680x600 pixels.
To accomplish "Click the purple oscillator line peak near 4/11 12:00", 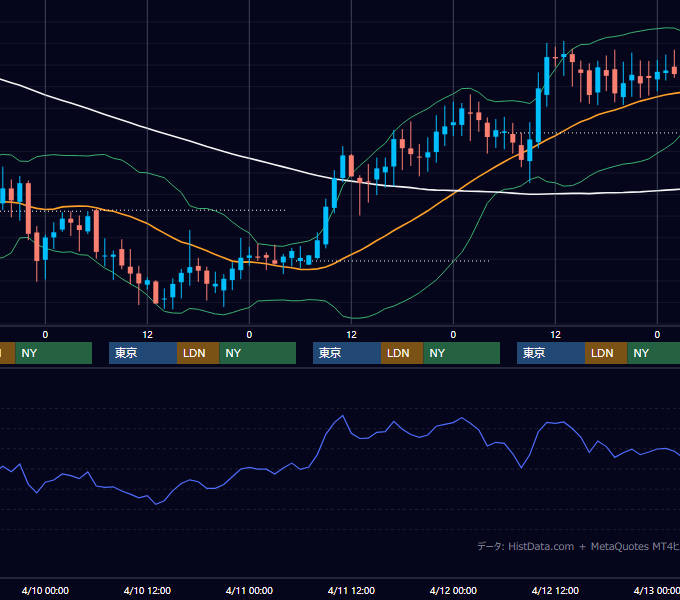I will (x=343, y=416).
